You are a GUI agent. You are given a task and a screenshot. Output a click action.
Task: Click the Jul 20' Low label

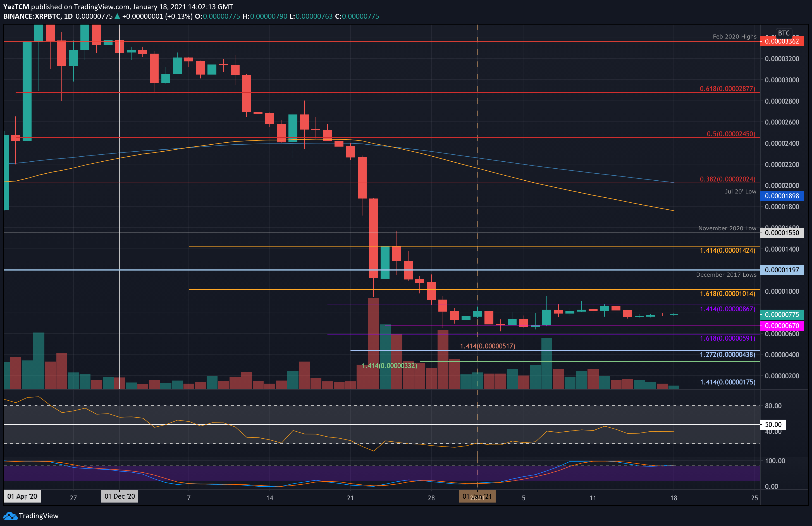[x=740, y=192]
